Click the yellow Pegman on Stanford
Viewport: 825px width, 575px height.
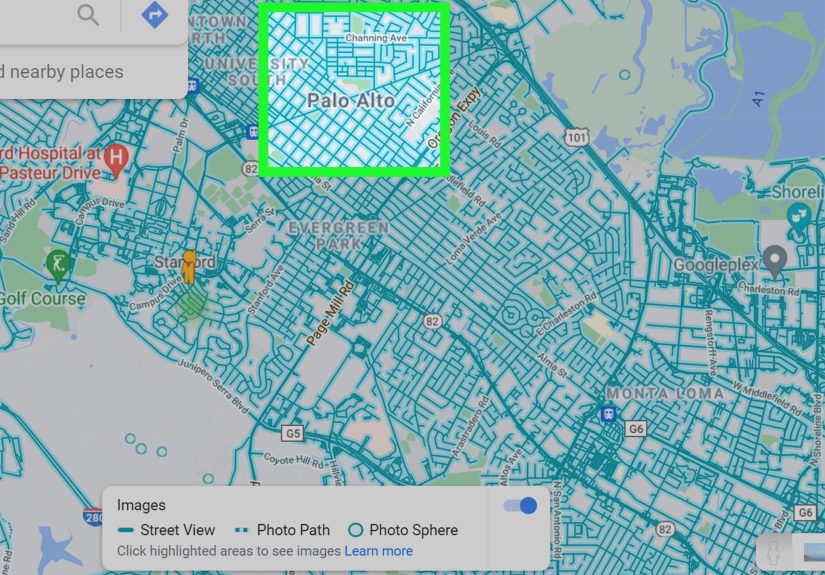pos(188,267)
